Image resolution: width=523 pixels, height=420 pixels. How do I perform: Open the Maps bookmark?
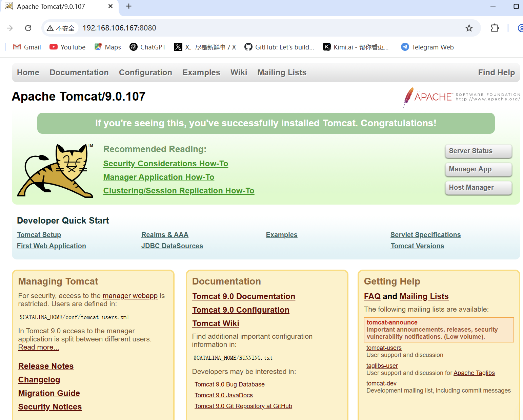(108, 47)
